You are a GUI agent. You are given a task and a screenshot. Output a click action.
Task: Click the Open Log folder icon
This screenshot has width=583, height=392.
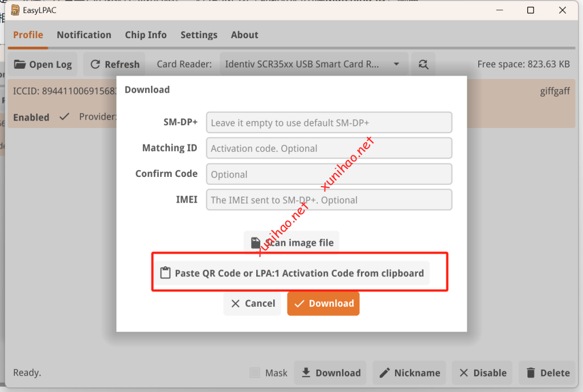(20, 64)
